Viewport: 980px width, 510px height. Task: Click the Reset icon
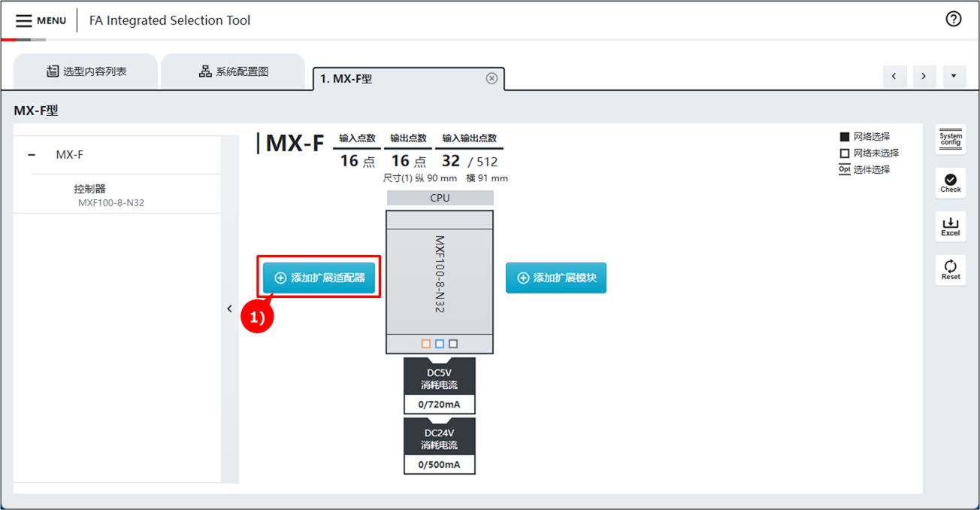tap(950, 269)
